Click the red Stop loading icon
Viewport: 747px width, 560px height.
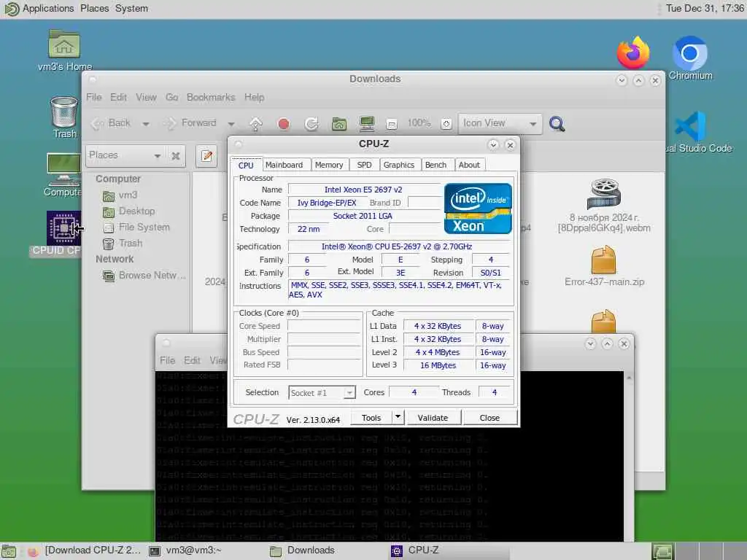pyautogui.click(x=284, y=124)
